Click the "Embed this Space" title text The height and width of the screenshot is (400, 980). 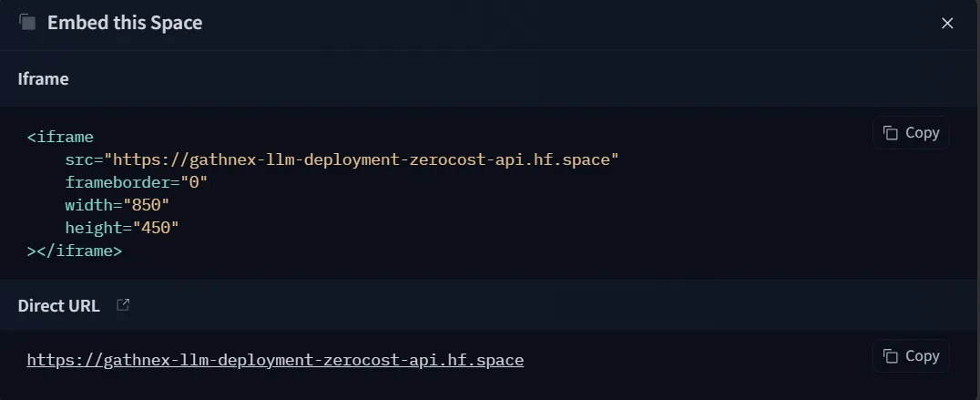coord(125,23)
